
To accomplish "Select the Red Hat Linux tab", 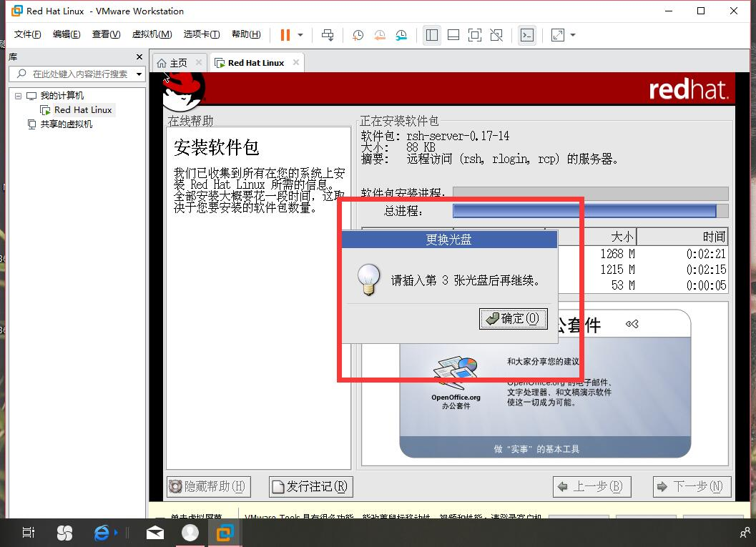I will (255, 63).
